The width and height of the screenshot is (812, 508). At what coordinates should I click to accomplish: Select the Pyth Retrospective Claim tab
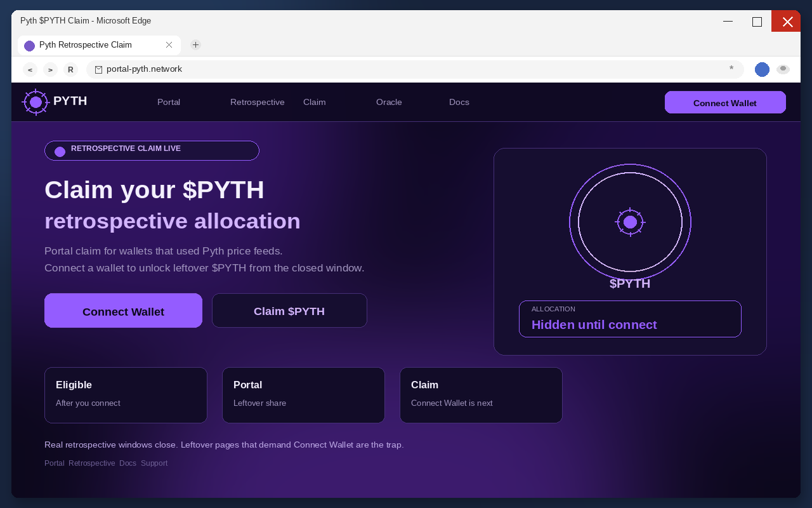point(99,45)
